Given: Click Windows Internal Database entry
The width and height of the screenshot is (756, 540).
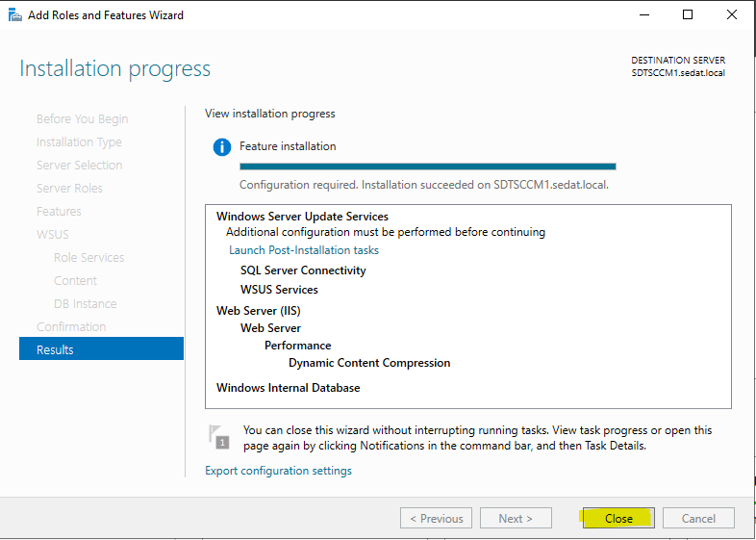Looking at the screenshot, I should coord(288,388).
